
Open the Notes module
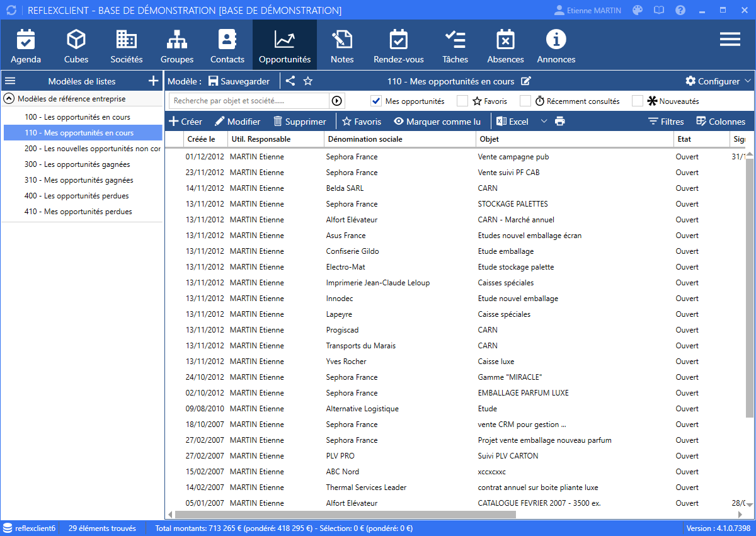pos(342,47)
